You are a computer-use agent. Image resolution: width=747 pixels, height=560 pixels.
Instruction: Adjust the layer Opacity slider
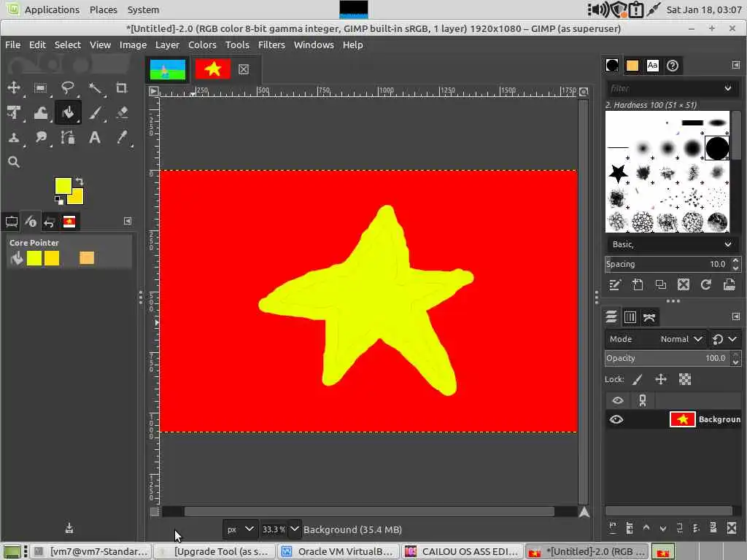click(667, 358)
